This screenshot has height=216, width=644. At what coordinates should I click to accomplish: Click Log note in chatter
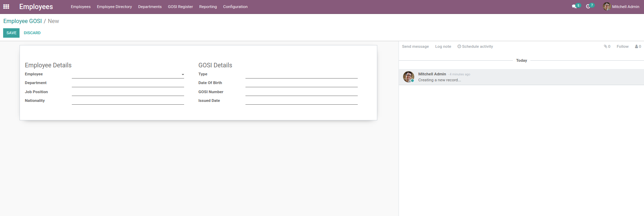tap(443, 46)
